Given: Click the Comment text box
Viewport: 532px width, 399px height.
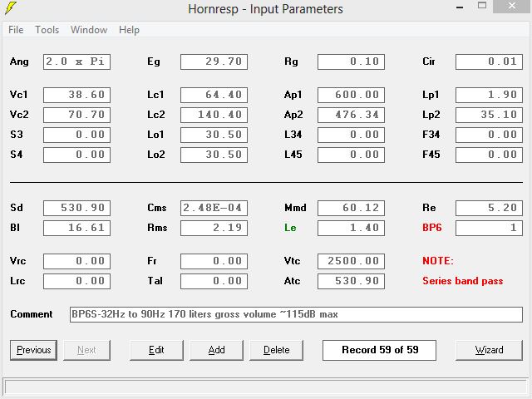Looking at the screenshot, I should point(296,314).
